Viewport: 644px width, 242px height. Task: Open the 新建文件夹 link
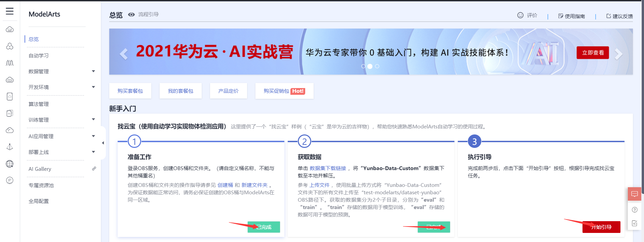tap(254, 185)
